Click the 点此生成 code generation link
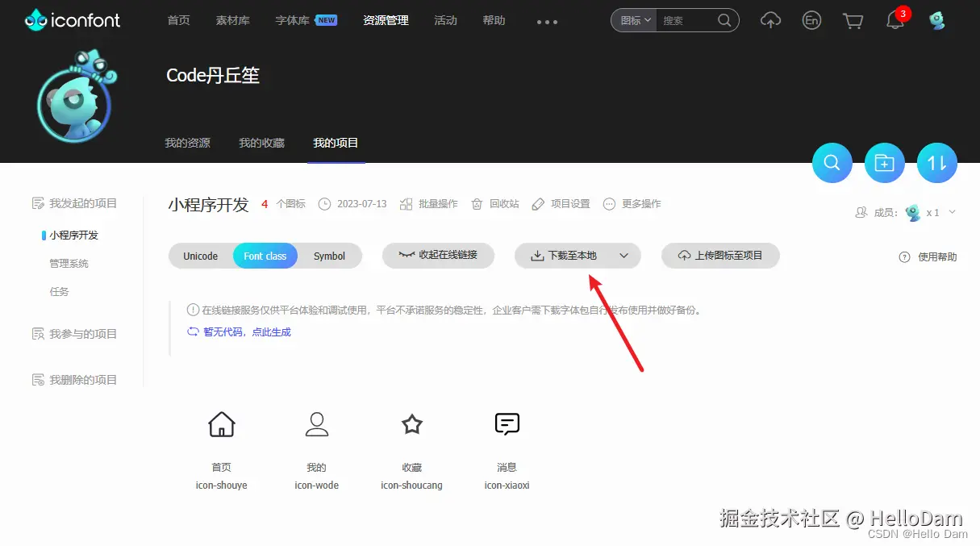This screenshot has width=980, height=546. [271, 331]
